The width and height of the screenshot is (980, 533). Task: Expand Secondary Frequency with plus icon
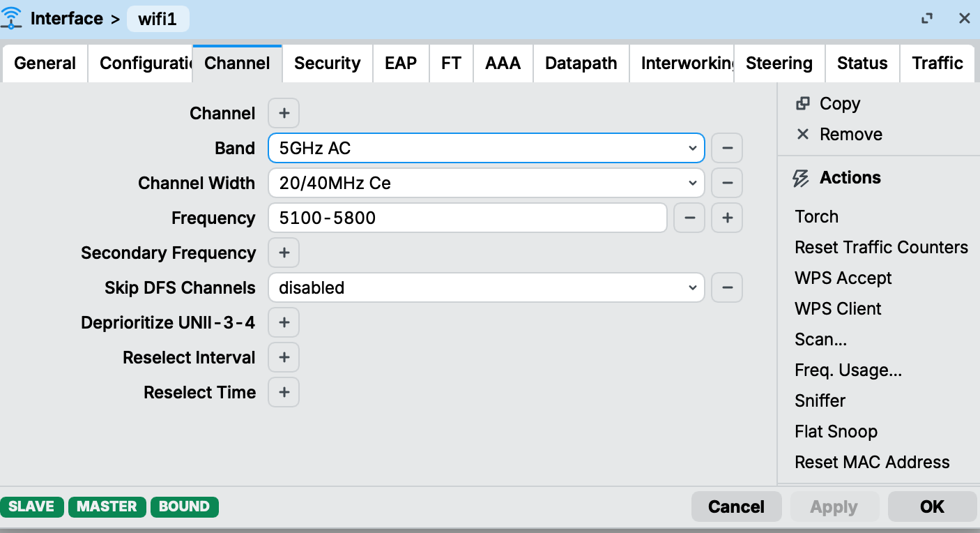284,253
